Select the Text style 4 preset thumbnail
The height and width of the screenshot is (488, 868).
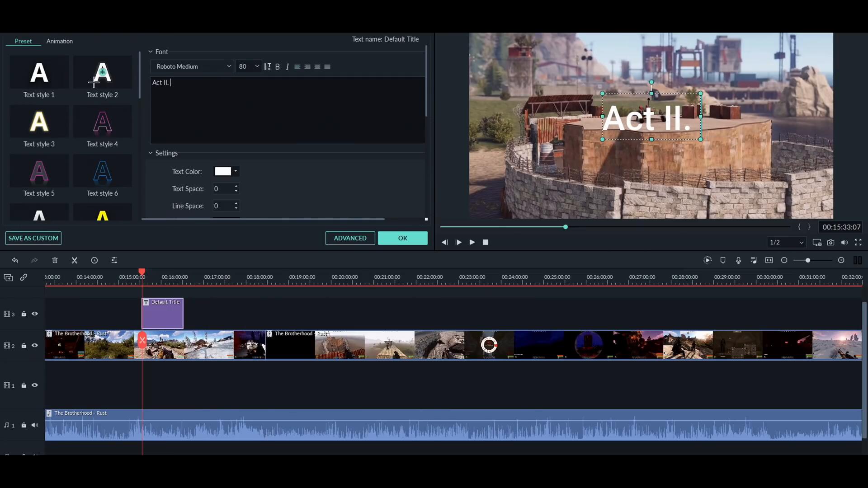(x=102, y=122)
